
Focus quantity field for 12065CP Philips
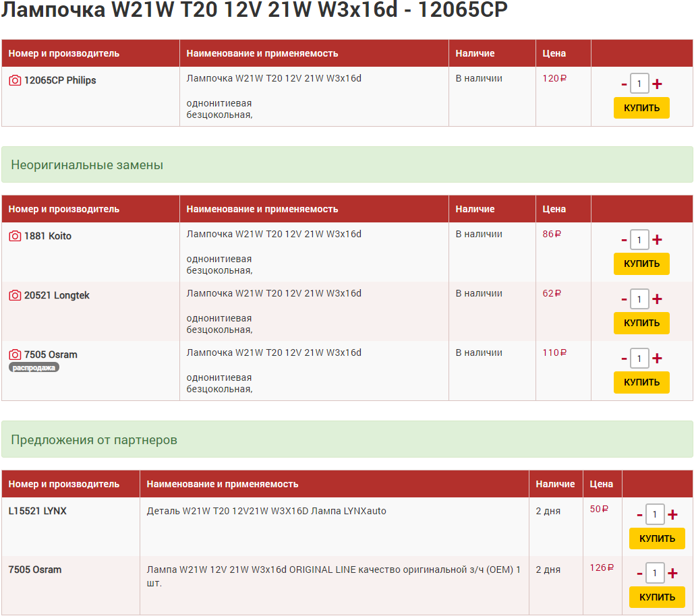(x=639, y=84)
